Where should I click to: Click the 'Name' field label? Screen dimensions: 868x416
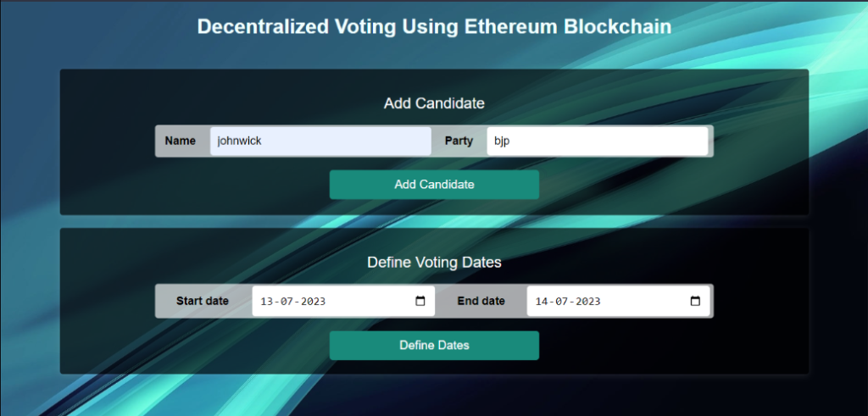tap(180, 141)
